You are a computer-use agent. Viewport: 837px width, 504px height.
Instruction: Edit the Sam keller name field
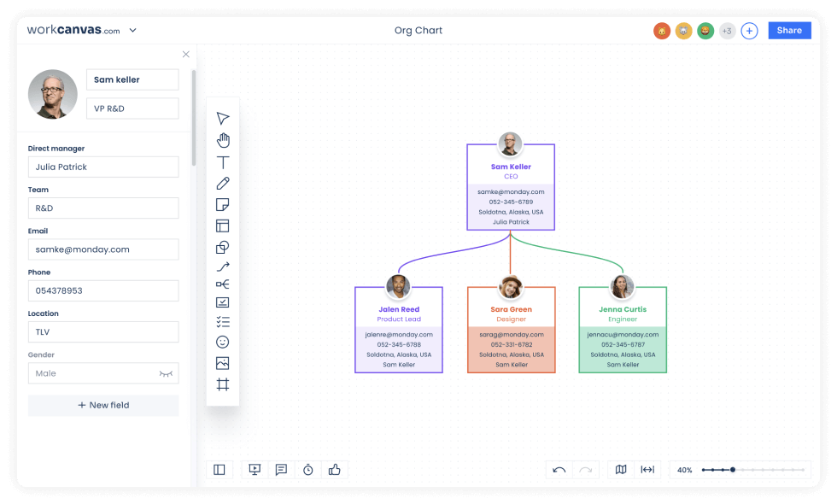[x=132, y=79]
